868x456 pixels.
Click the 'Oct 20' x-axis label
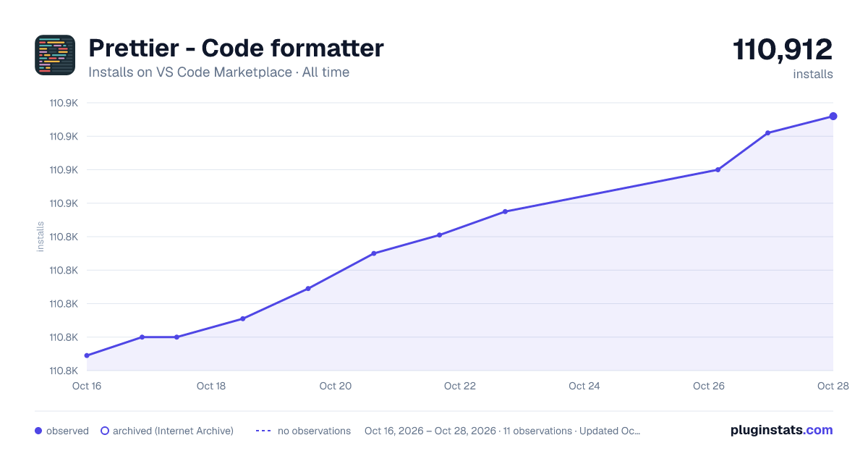point(336,386)
